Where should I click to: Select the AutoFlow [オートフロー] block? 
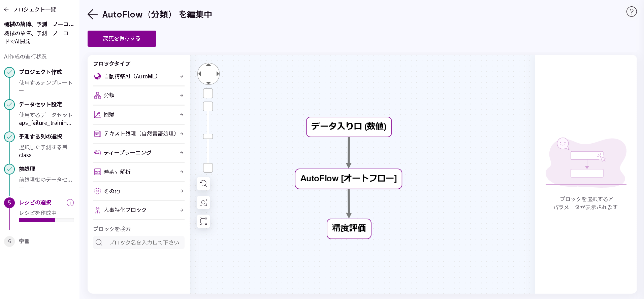349,179
